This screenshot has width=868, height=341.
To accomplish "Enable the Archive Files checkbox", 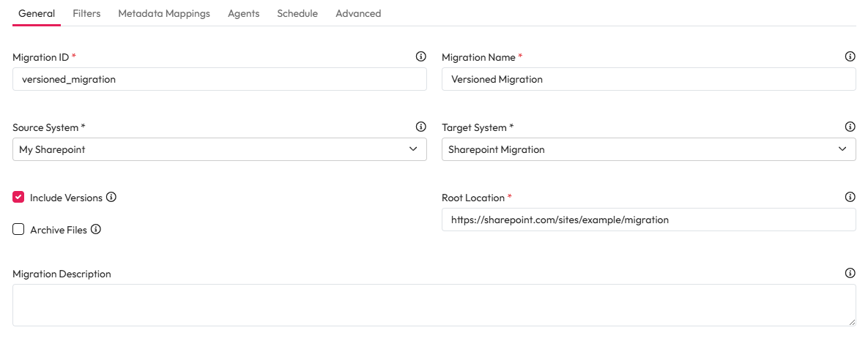I will (19, 230).
